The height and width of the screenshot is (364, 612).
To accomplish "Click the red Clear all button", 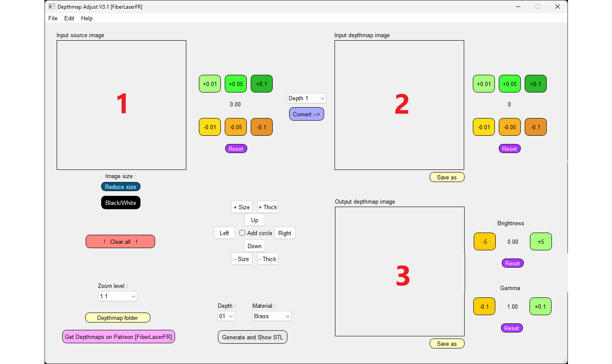I will pyautogui.click(x=120, y=242).
